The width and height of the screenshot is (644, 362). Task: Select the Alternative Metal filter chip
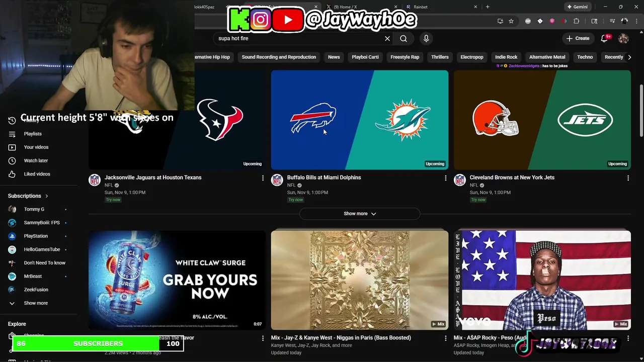coord(547,57)
